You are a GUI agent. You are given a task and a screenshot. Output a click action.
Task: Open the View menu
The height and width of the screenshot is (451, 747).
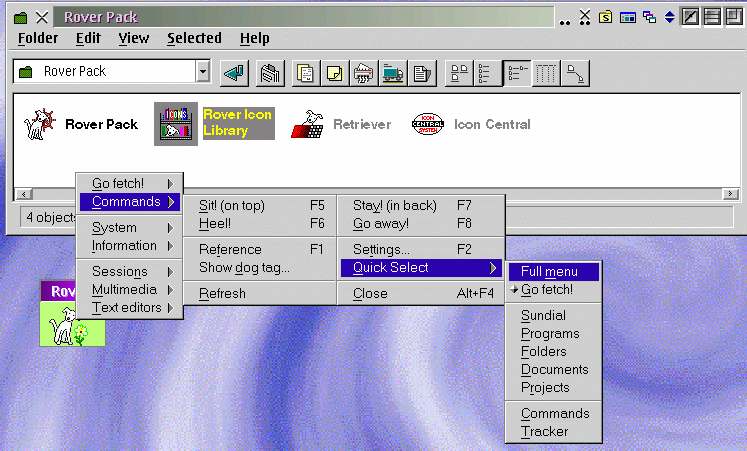tap(134, 38)
